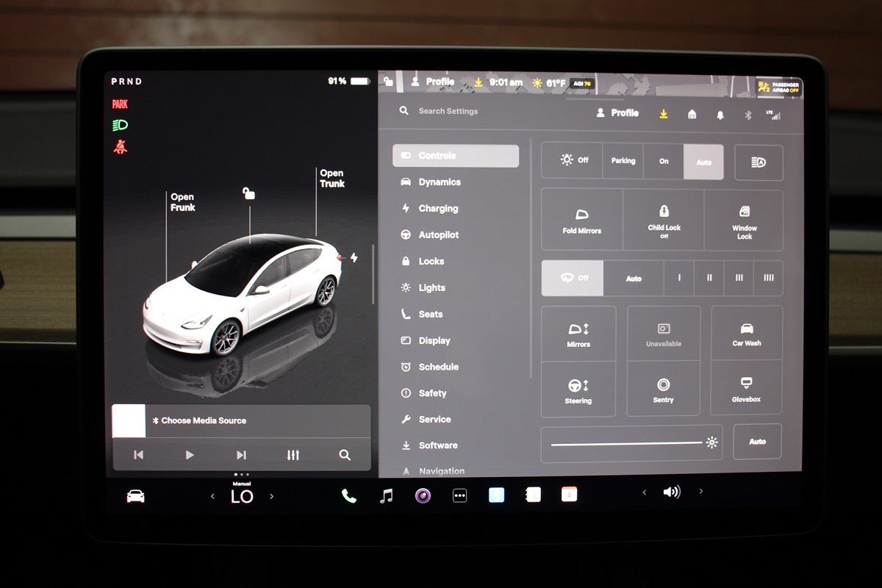Open media equalizer settings icon
The width and height of the screenshot is (882, 588).
pos(293,455)
